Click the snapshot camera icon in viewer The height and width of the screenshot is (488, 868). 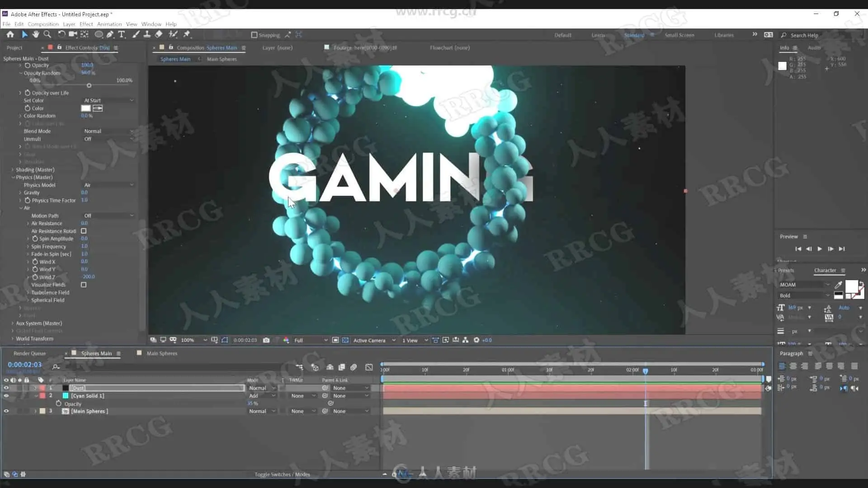(266, 340)
